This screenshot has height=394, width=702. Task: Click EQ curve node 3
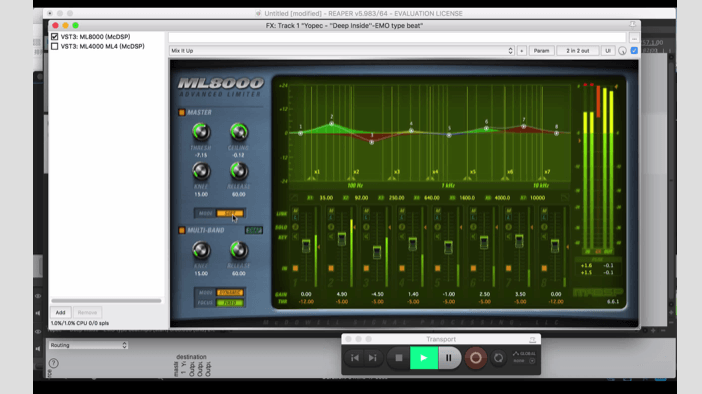tap(372, 142)
